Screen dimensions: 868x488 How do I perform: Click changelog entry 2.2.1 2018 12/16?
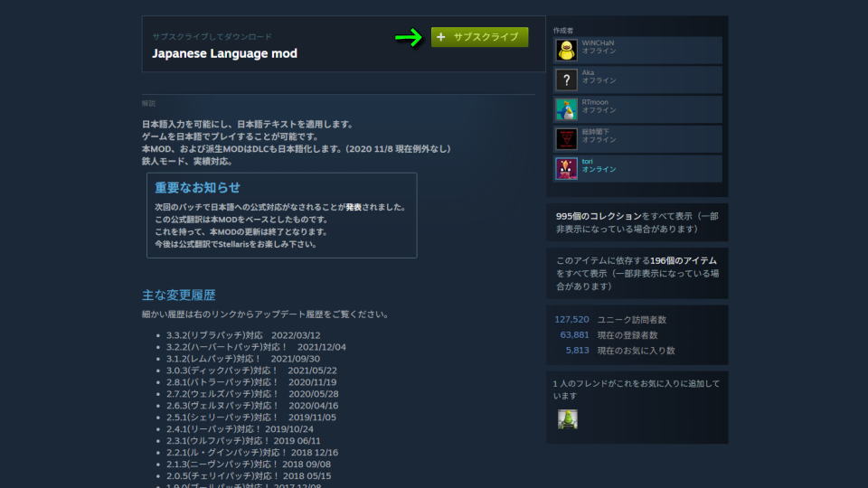252,453
